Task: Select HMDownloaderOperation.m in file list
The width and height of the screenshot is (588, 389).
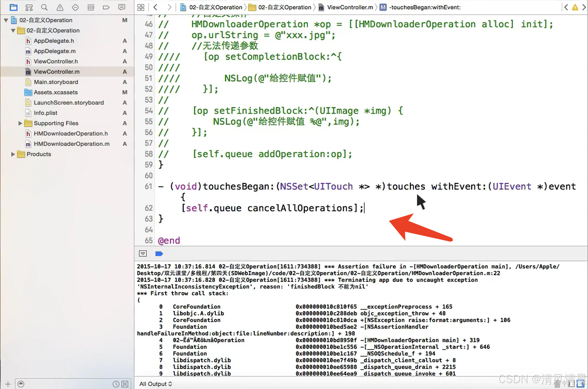Action: (72, 144)
